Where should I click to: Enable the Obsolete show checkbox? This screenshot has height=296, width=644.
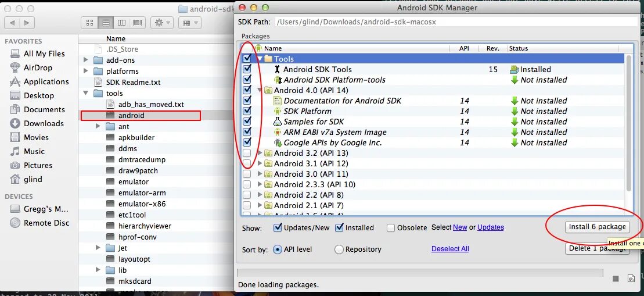coord(391,228)
